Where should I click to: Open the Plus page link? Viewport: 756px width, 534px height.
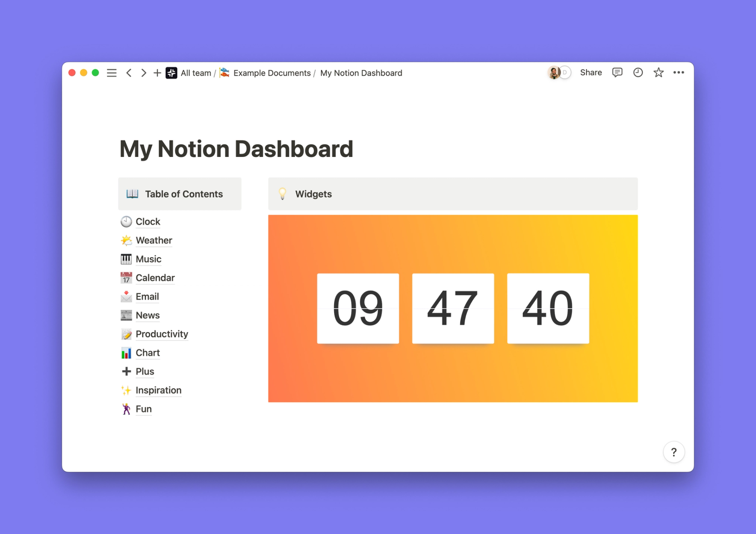[145, 371]
